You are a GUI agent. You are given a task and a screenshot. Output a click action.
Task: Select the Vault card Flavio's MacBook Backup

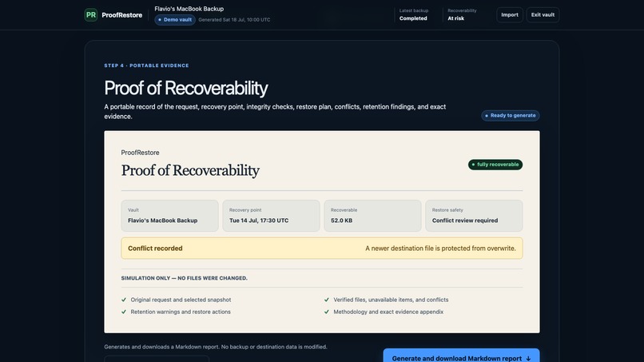(x=169, y=216)
